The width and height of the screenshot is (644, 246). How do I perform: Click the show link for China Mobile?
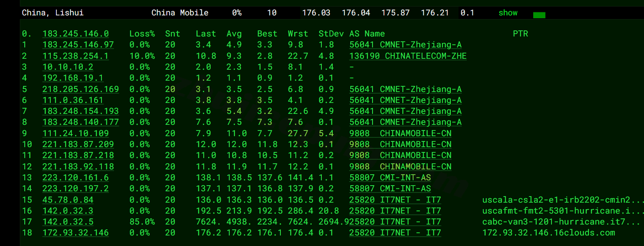tap(508, 13)
